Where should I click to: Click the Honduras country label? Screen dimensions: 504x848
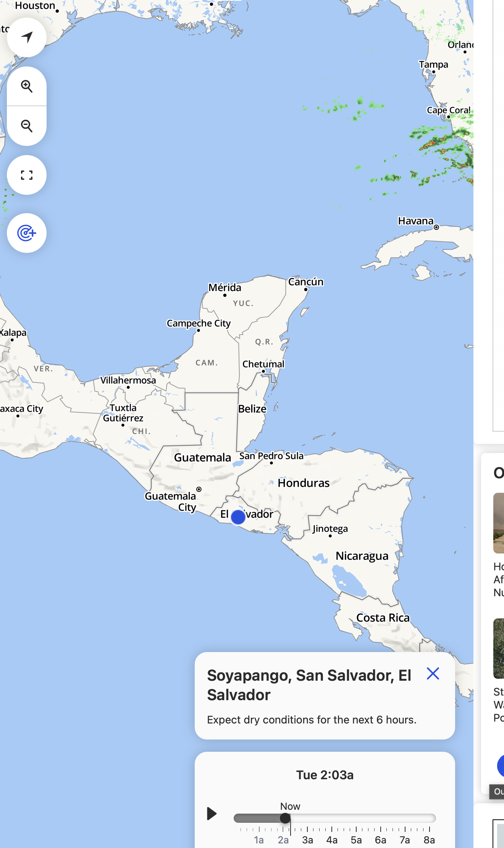(x=304, y=483)
